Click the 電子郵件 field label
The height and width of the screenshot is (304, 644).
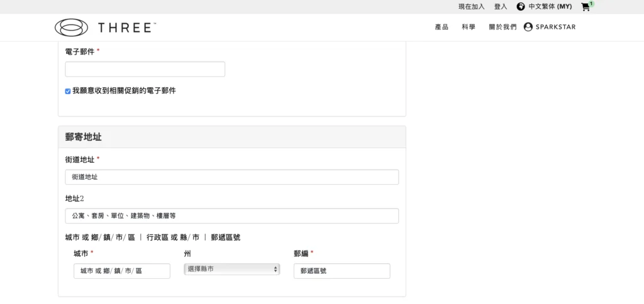coord(80,52)
